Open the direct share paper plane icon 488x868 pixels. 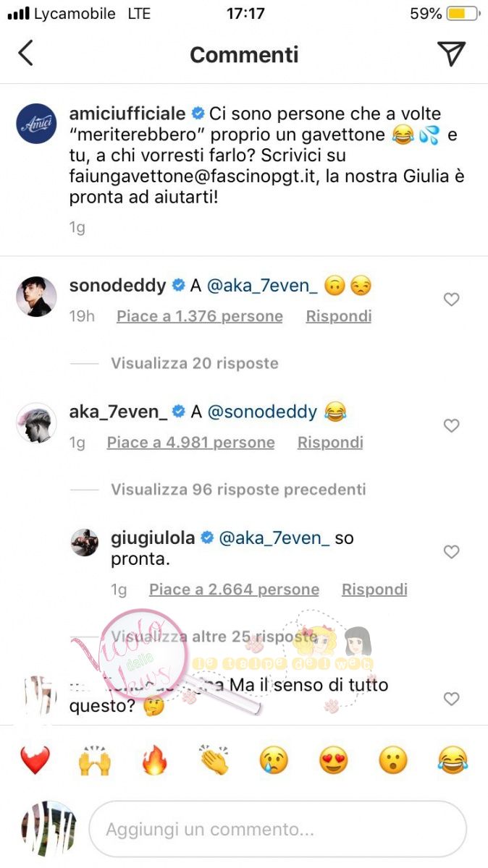tap(451, 54)
